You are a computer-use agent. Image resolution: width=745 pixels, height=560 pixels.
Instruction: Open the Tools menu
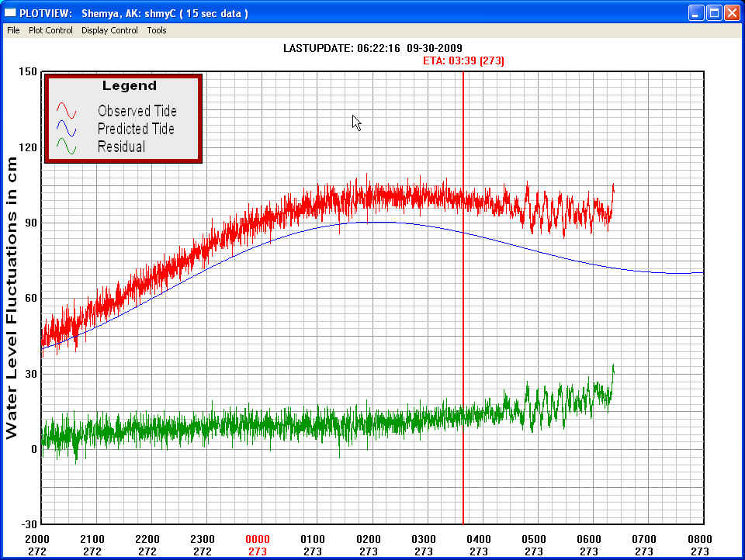pyautogui.click(x=156, y=30)
